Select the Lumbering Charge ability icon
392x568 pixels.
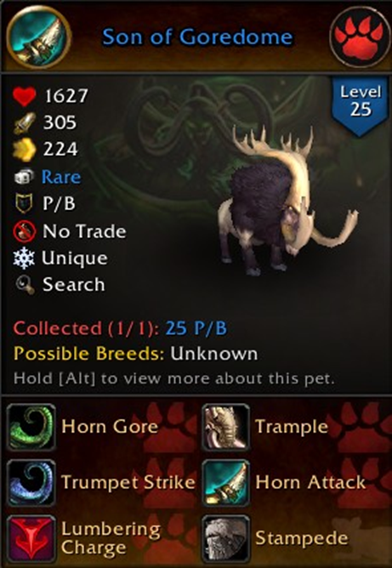point(31,538)
